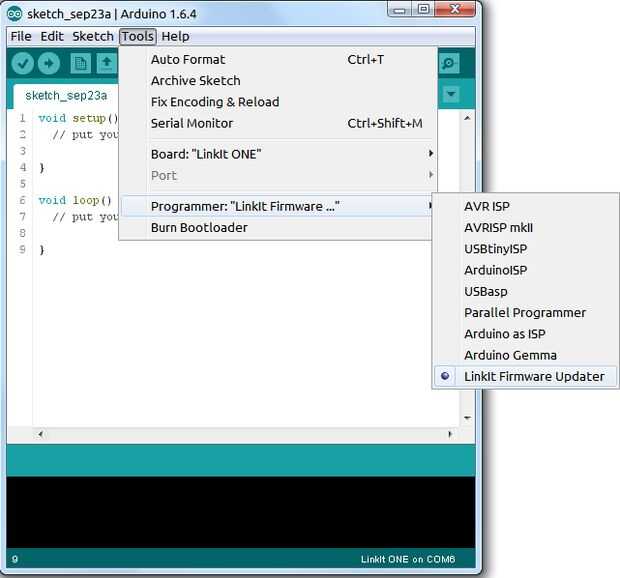Screen dimensions: 620x578
Task: Select the LinkIt Firmware Updater radio option
Action: tap(525, 376)
